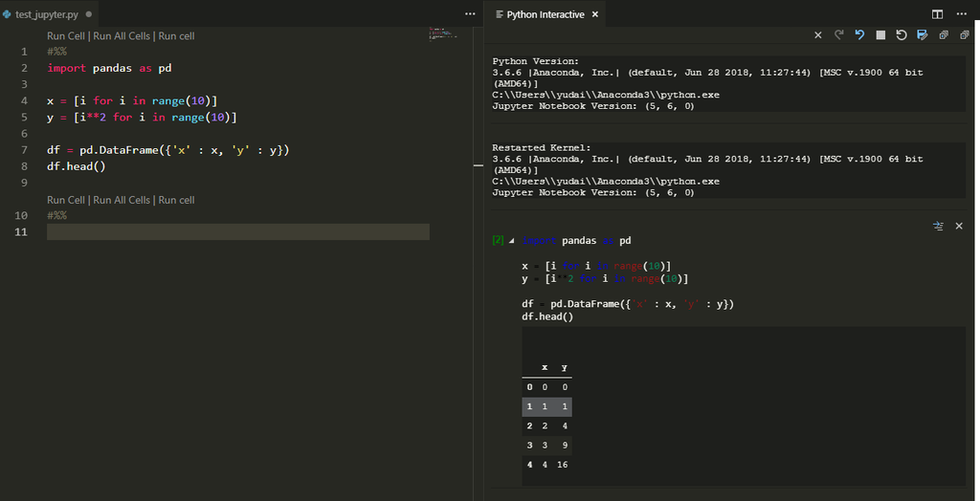Click the 'Restarted Kernel:' message text
Viewport: 980px width, 501px height.
point(542,148)
